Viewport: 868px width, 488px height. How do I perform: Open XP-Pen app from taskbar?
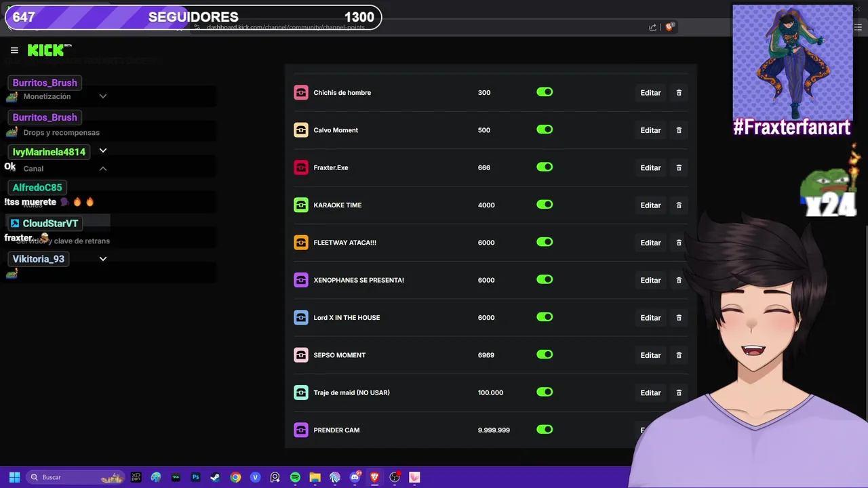point(136,477)
